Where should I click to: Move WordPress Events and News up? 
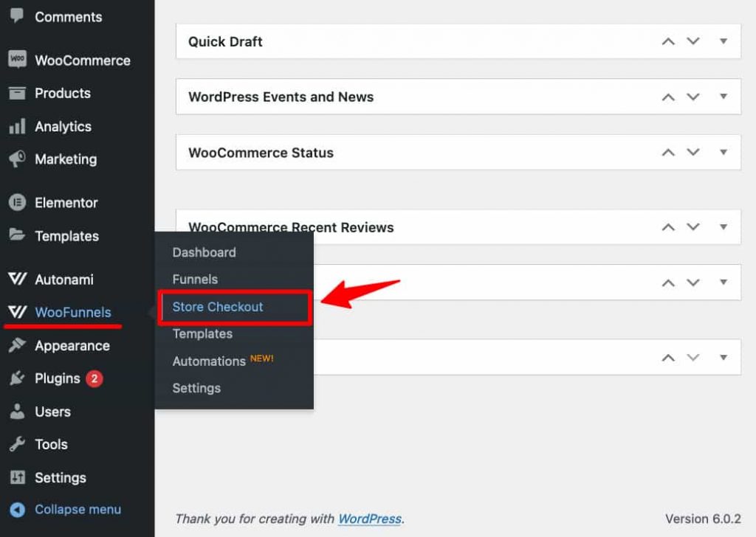[x=668, y=97]
